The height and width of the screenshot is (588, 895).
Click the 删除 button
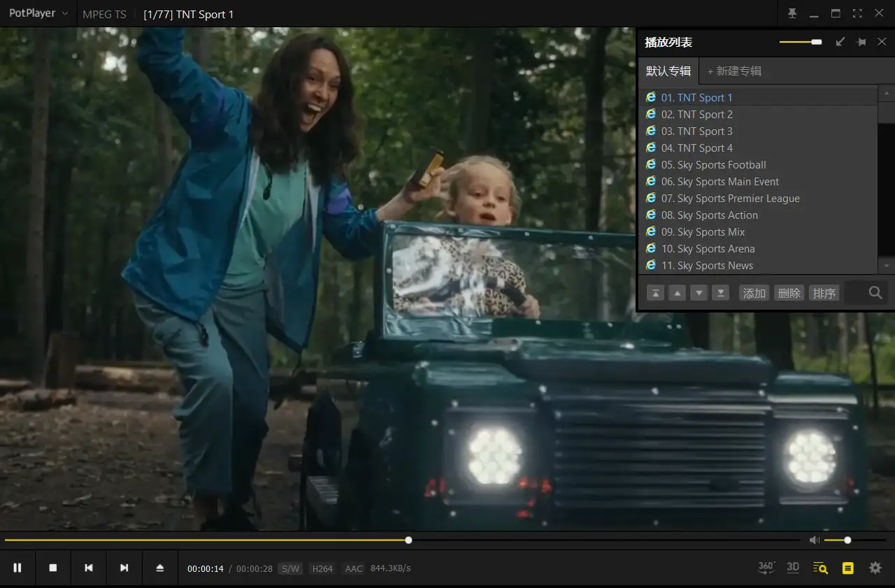tap(789, 293)
